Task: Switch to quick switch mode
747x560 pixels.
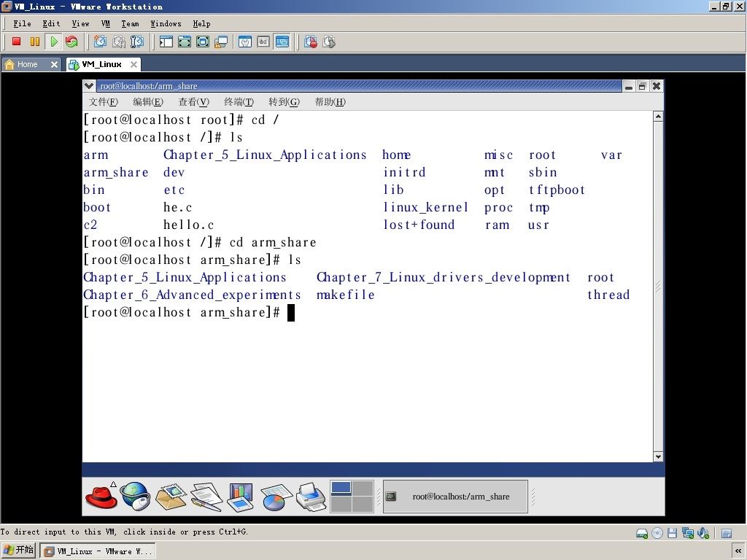Action: (185, 42)
